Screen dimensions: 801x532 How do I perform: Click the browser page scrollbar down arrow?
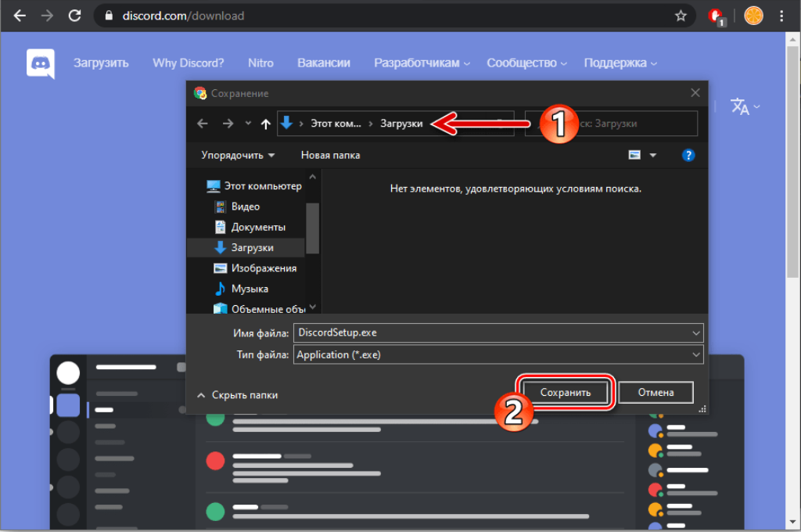(x=793, y=523)
